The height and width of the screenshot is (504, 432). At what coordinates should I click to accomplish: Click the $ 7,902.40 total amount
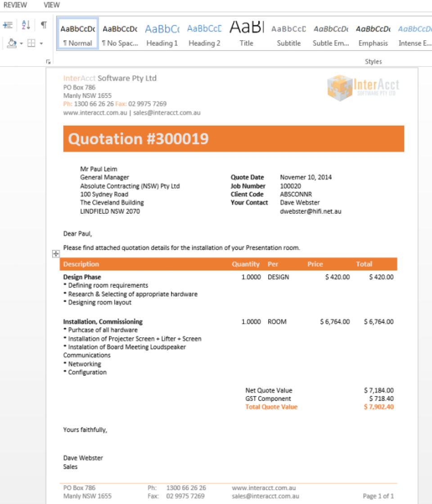click(x=379, y=407)
